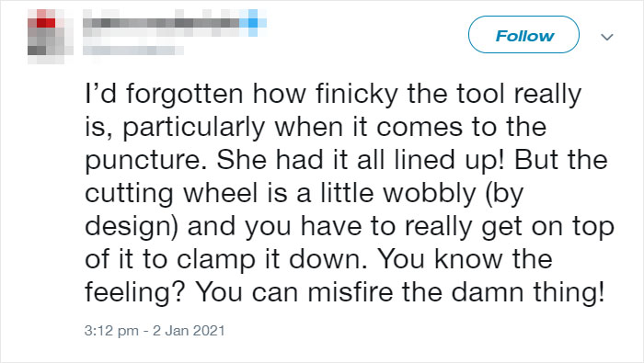Viewport: 644px width, 363px height.
Task: Click the "3:12 pm" time text
Action: pos(111,331)
